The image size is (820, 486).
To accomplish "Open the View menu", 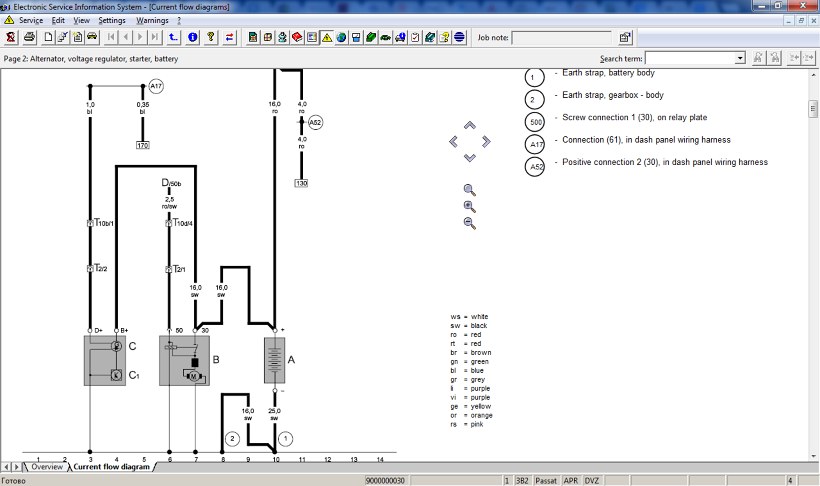I will 82,20.
